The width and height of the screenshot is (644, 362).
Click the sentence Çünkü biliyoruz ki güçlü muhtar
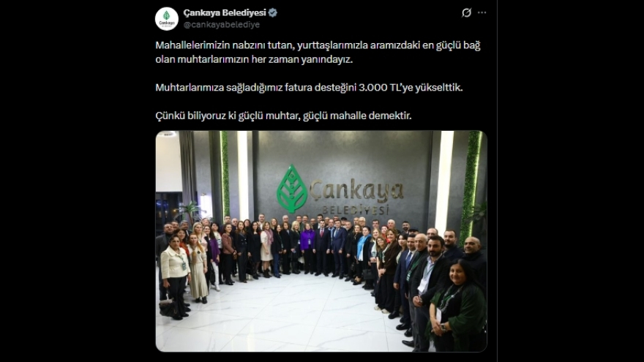283,116
